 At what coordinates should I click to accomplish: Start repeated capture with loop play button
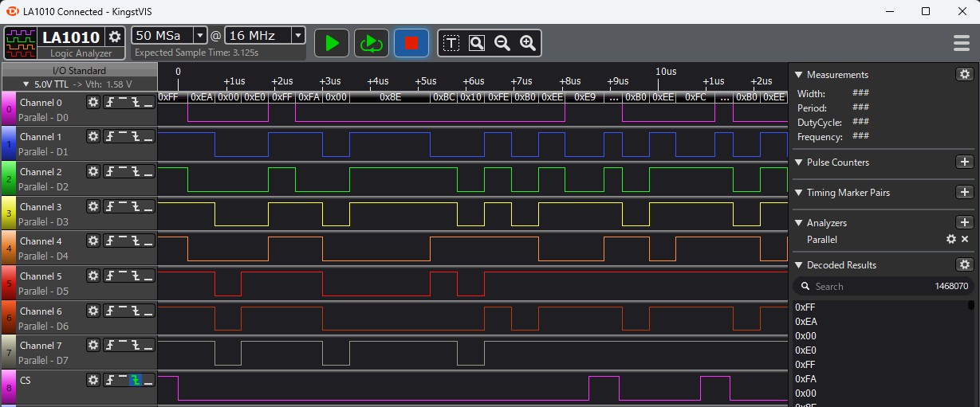(372, 43)
